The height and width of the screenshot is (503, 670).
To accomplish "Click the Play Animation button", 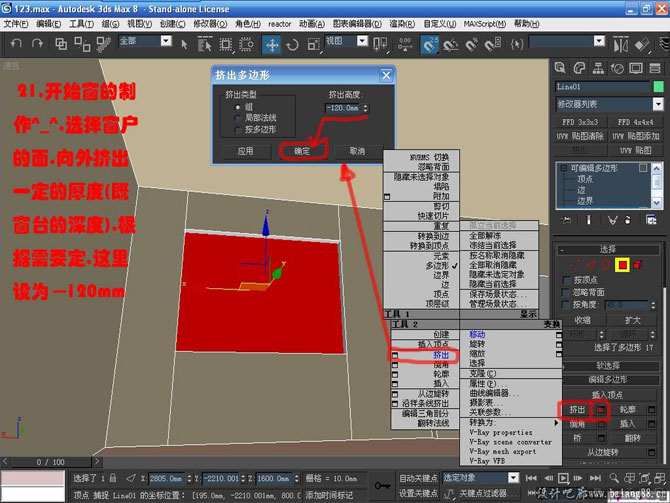I will point(564,478).
